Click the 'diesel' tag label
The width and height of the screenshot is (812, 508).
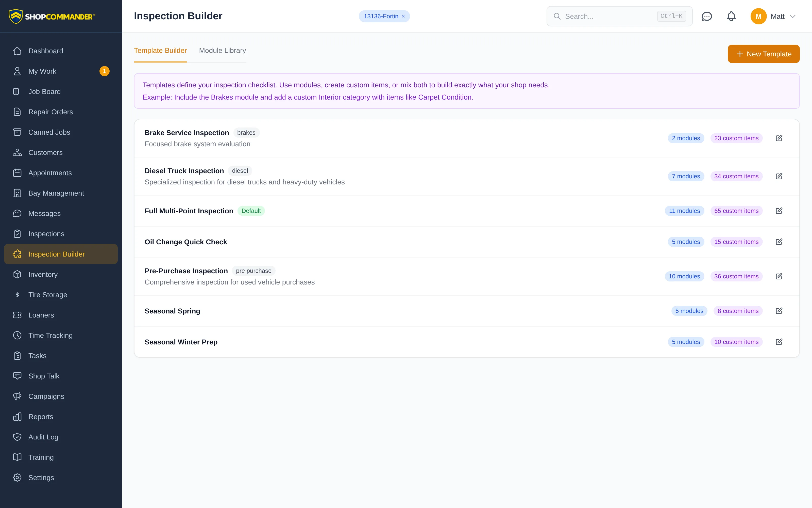(x=240, y=171)
